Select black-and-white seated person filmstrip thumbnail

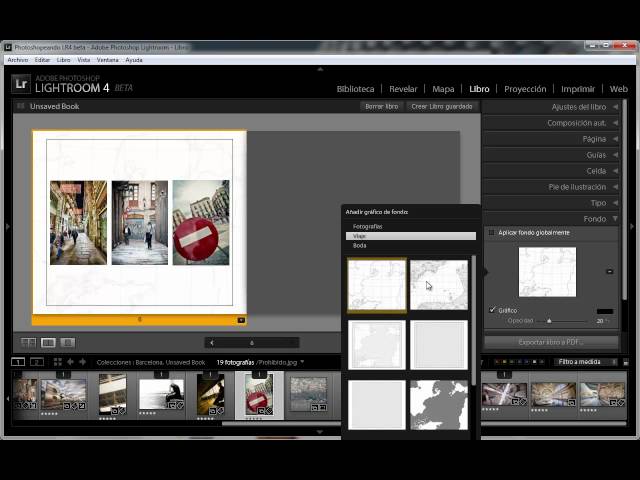pos(161,395)
